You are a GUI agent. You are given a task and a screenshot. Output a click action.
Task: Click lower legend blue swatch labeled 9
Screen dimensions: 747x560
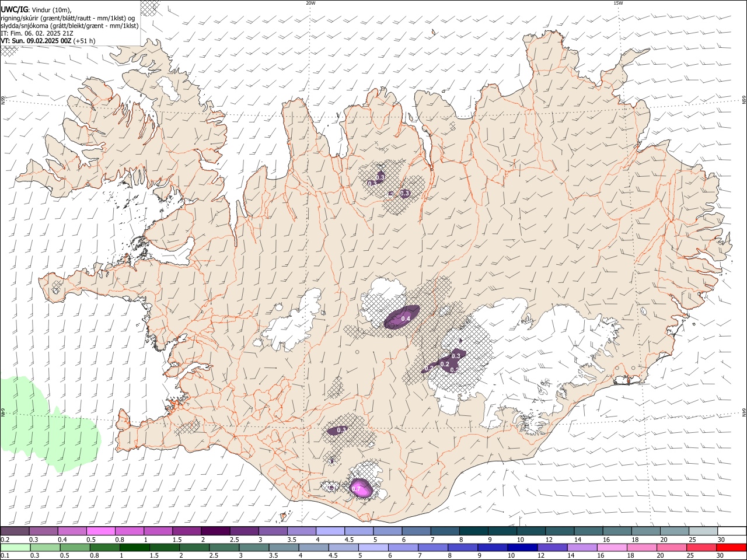(x=493, y=547)
